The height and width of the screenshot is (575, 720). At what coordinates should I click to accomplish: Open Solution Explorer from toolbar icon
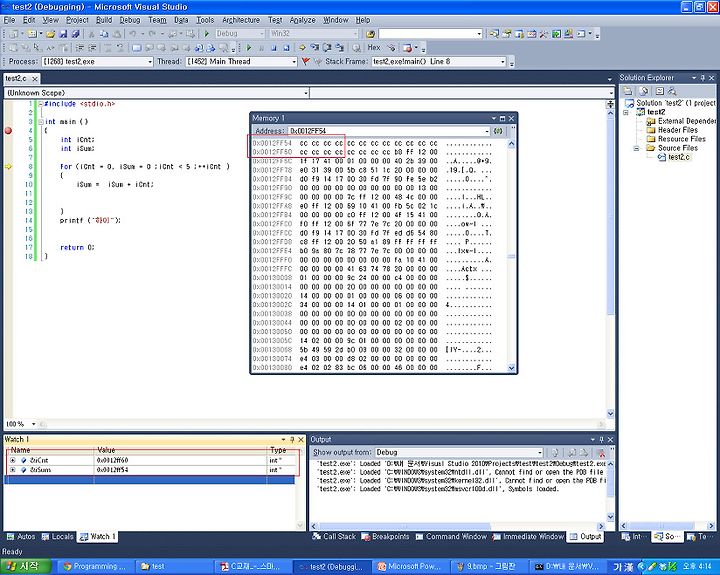click(494, 34)
